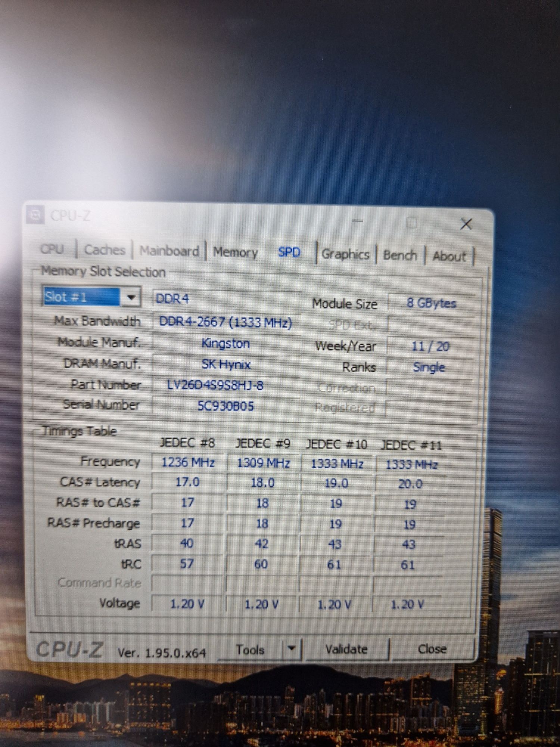This screenshot has height=747, width=560.
Task: Click the JEDEC #11 column header
Action: (x=411, y=446)
